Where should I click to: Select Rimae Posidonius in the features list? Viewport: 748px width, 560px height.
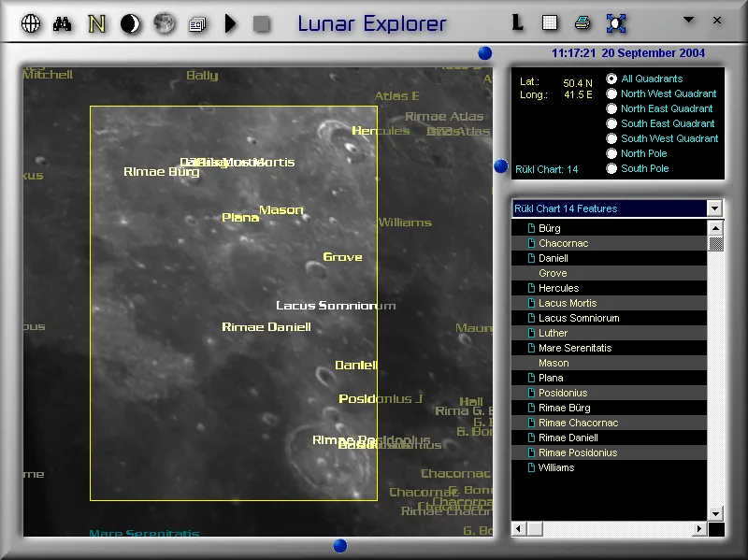point(610,452)
